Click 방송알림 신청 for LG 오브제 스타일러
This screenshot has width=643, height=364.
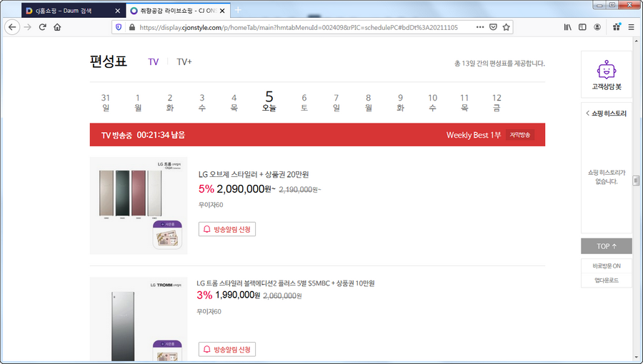(x=227, y=229)
